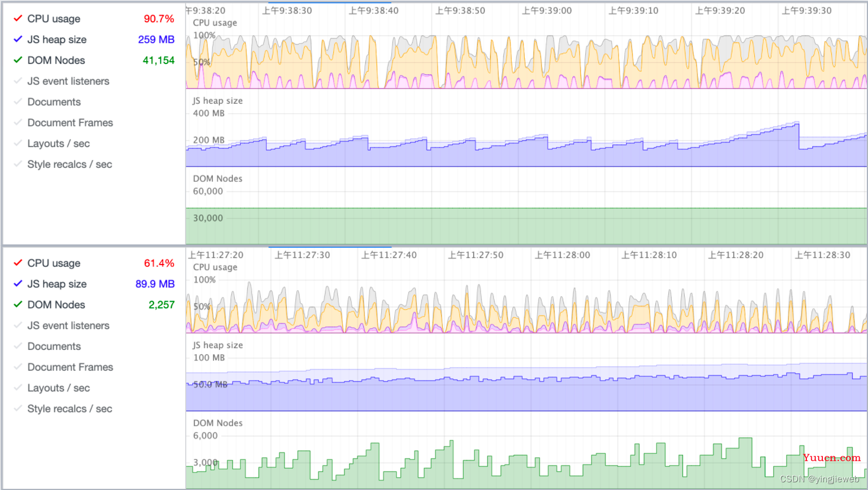Click the 30,000 DOM Nodes axis label
This screenshot has height=490, width=868.
click(208, 218)
